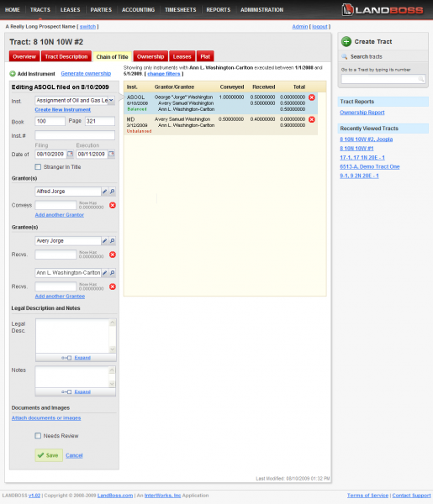
Task: Click the Save button
Action: (x=49, y=455)
